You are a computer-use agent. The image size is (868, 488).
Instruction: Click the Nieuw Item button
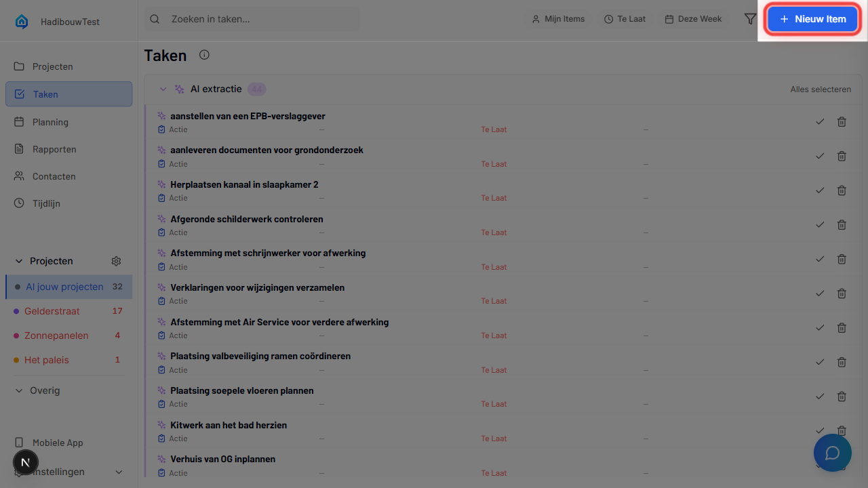812,19
